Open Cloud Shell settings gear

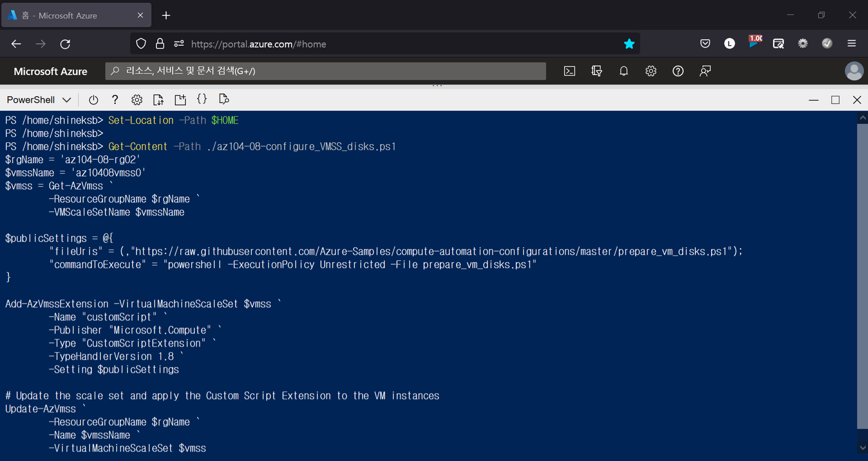(137, 100)
